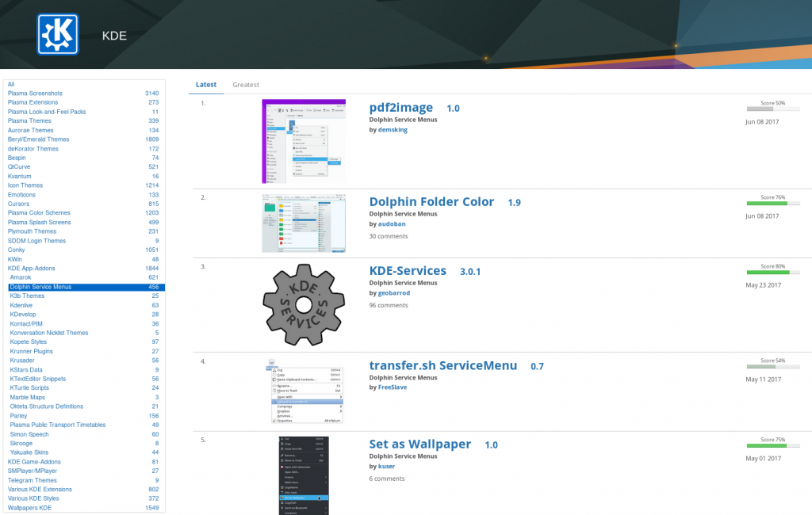Open the pdf2image screenshot thumbnail
Screen dimensions: 812x515
pyautogui.click(x=304, y=141)
